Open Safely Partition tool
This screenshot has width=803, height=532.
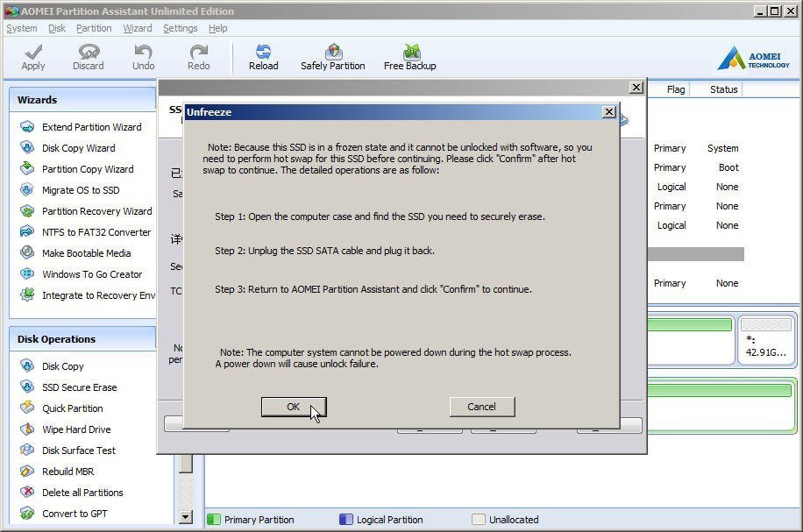point(333,57)
